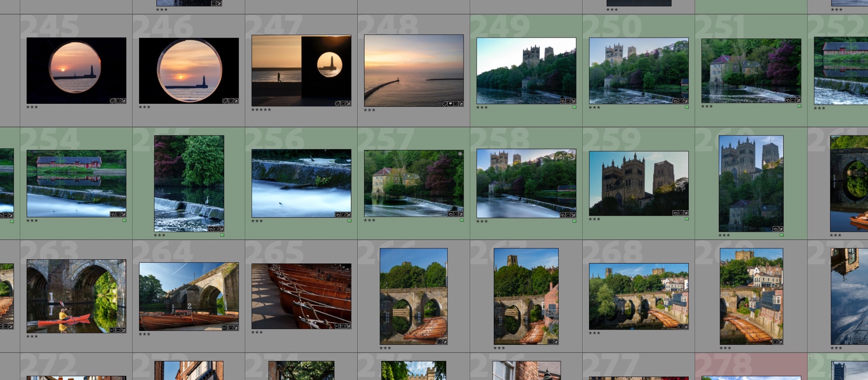Select the cathedral towers close-up thumbnail 259

[639, 183]
